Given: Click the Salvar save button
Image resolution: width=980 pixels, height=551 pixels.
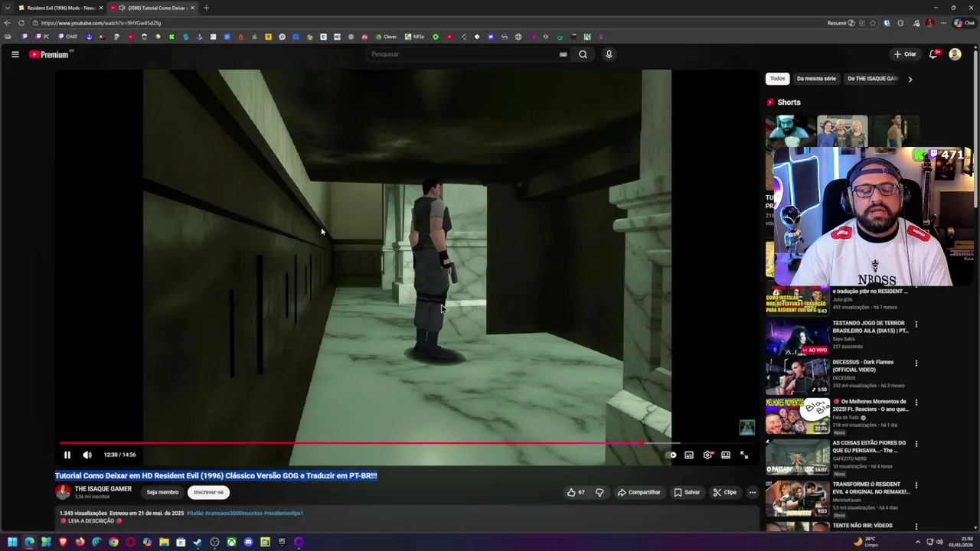Looking at the screenshot, I should [x=687, y=492].
